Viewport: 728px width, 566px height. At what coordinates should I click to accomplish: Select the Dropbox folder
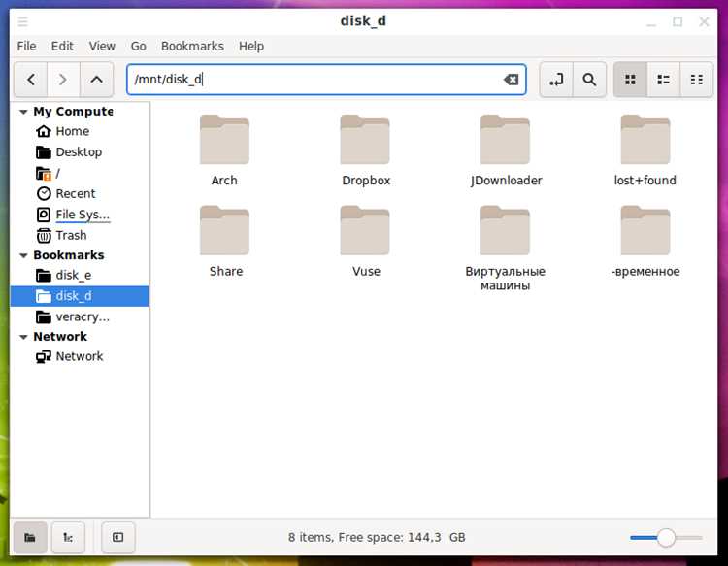[365, 150]
